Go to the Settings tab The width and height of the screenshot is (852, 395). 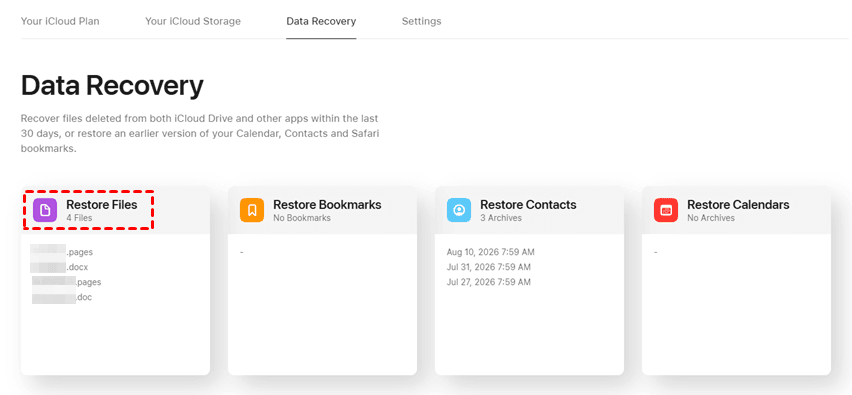(422, 22)
